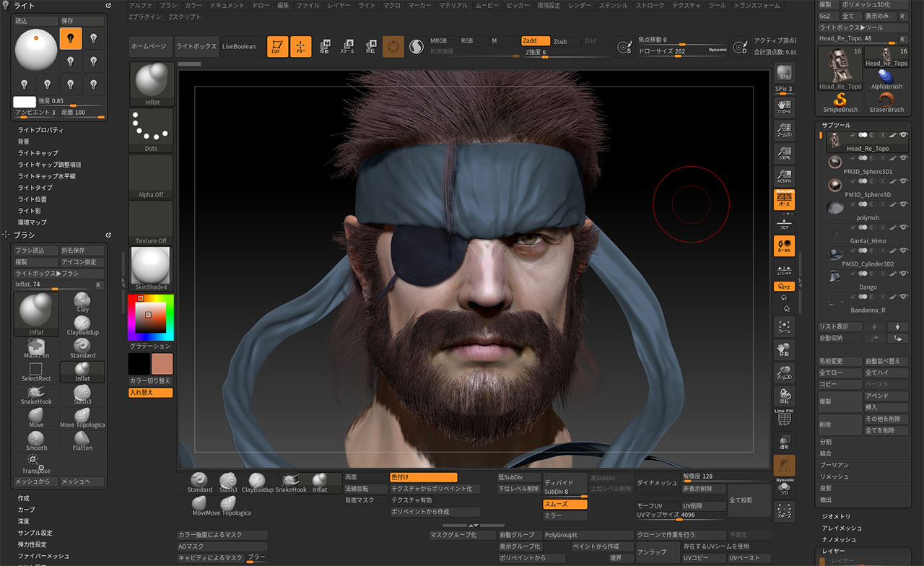
Task: Open the ドキュメント menu
Action: click(x=227, y=5)
